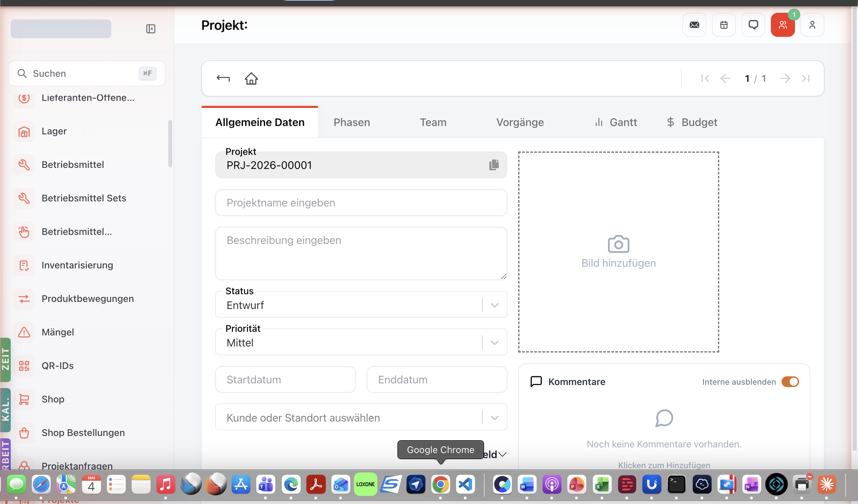The height and width of the screenshot is (504, 858).
Task: Open the mail envelope icon
Action: pos(694,25)
